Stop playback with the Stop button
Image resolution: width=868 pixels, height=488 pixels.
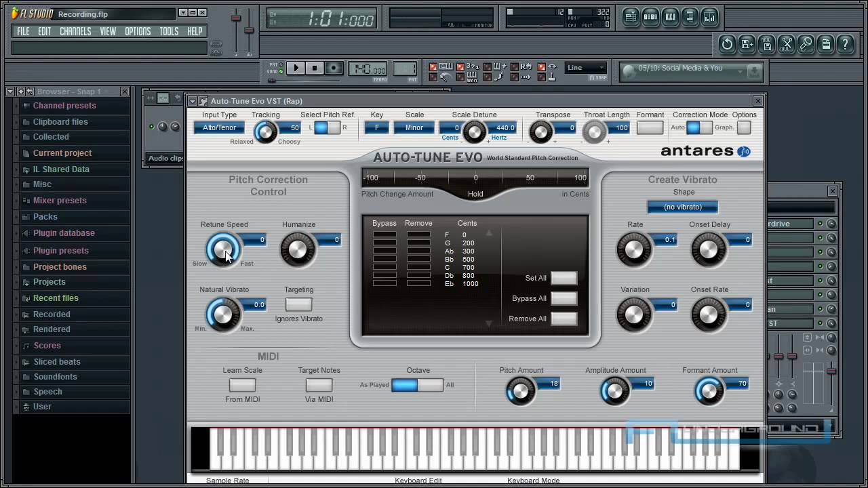pos(315,68)
